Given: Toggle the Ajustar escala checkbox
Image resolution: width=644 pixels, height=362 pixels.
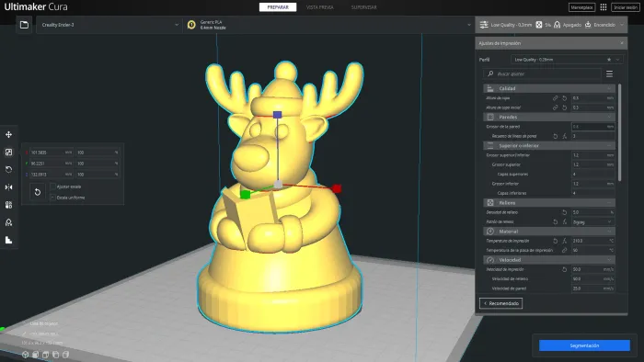Looking at the screenshot, I should (53, 187).
